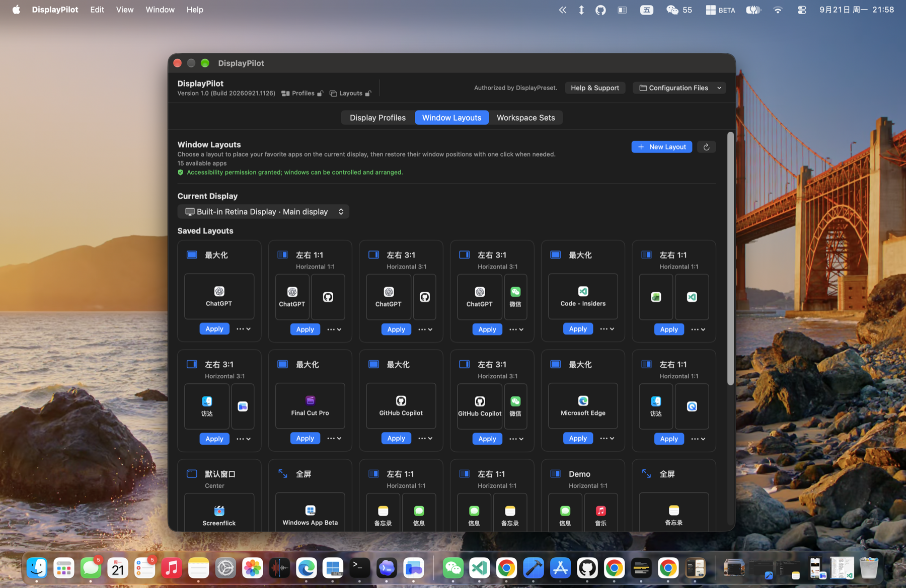906x588 pixels.
Task: Click Help & Support button
Action: click(595, 88)
